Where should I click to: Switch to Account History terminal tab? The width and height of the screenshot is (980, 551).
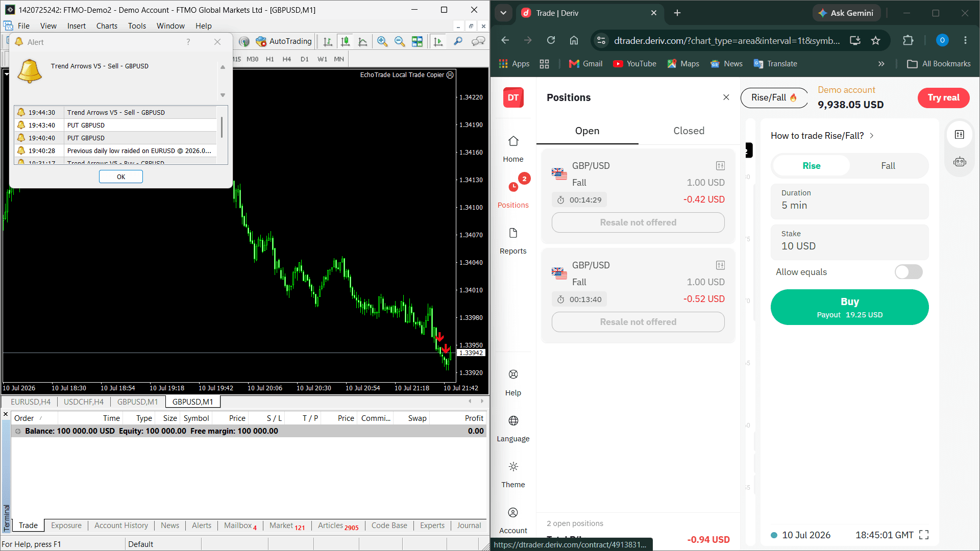point(121,525)
